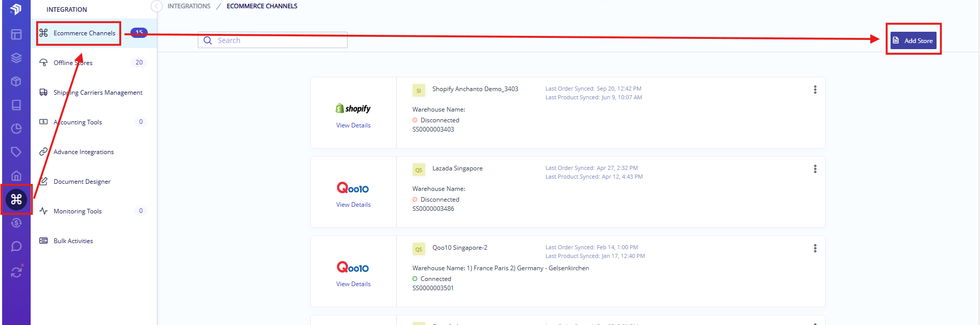Screen dimensions: 980x325
Task: Open Offline Stores menu item
Action: [x=94, y=63]
